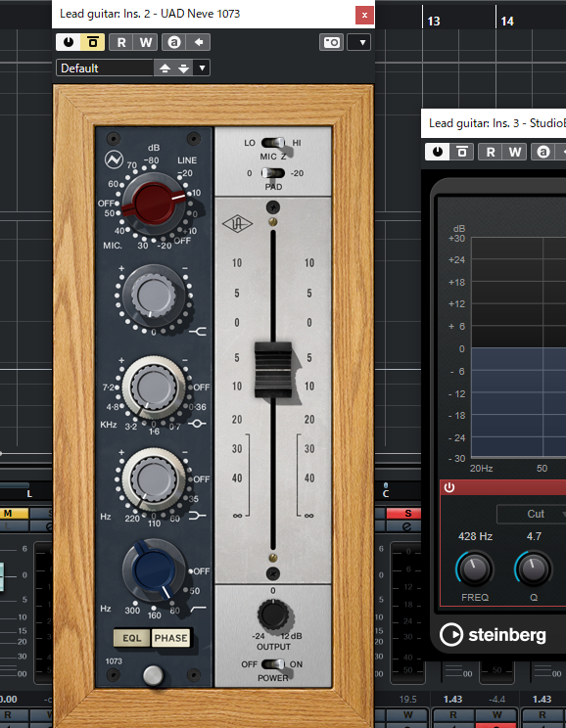This screenshot has height=728, width=566.
Task: Enable Write automation in StudioEQ window
Action: (x=514, y=152)
